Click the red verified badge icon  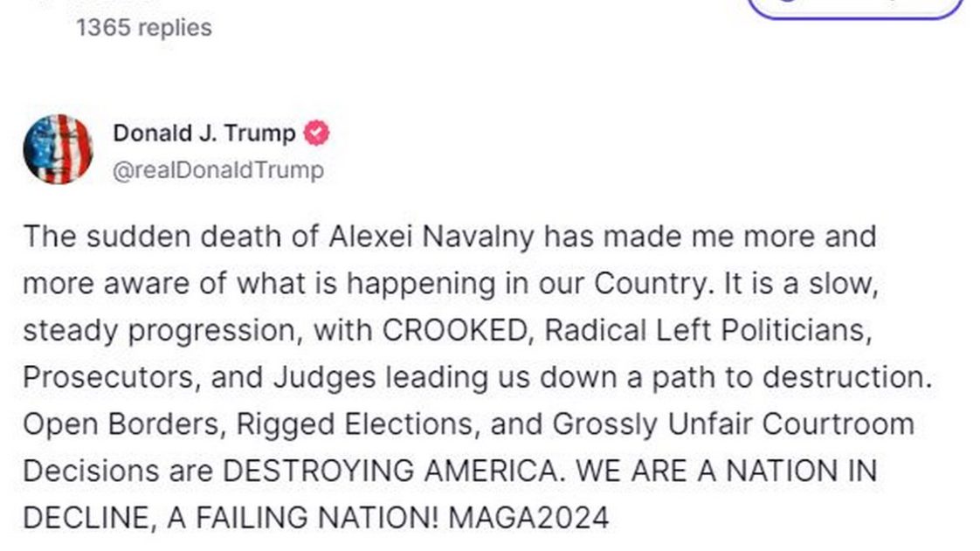click(x=316, y=134)
